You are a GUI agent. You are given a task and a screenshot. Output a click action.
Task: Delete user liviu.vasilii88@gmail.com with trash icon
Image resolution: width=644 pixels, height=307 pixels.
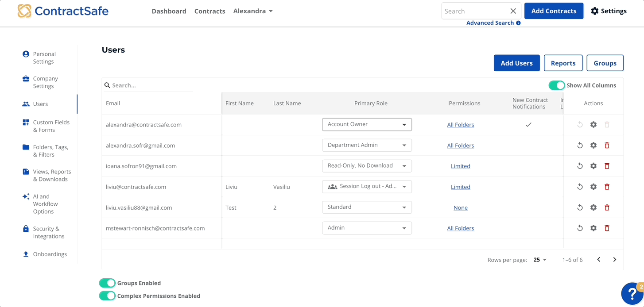point(607,207)
